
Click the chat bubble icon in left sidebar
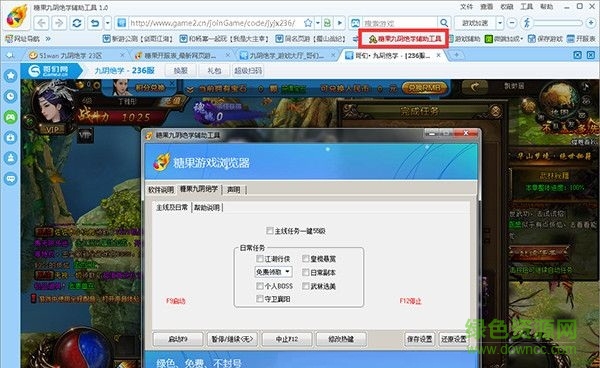pos(10,178)
